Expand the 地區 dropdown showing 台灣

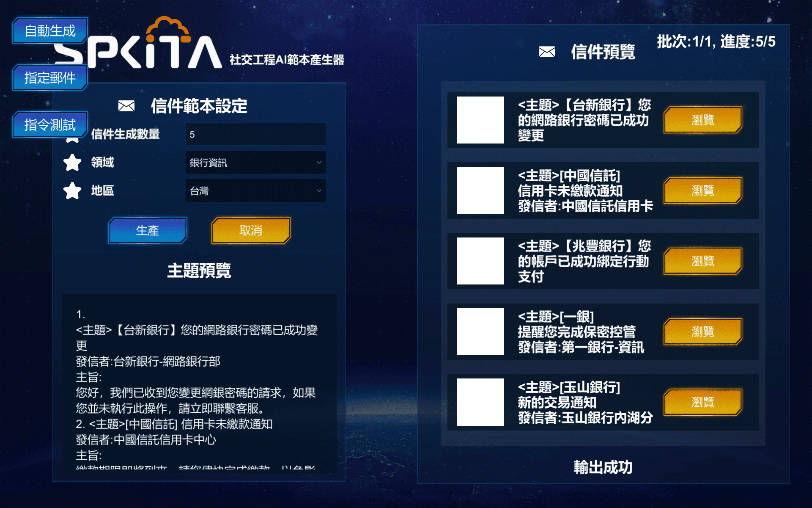pos(255,191)
